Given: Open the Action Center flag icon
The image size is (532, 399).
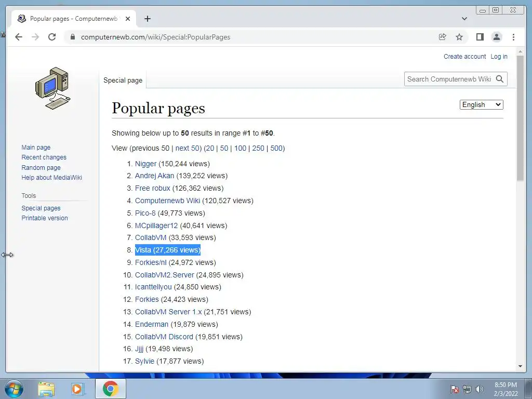Looking at the screenshot, I should pyautogui.click(x=455, y=389).
